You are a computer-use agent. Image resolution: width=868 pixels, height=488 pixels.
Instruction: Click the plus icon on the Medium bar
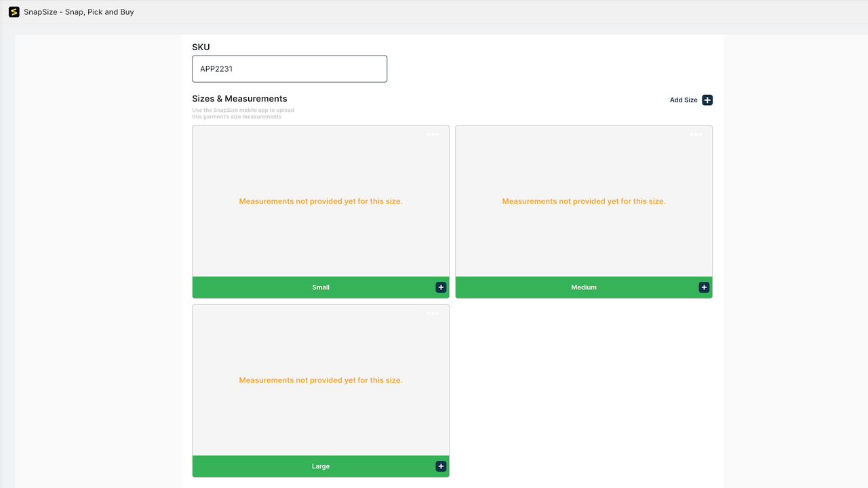pyautogui.click(x=704, y=287)
